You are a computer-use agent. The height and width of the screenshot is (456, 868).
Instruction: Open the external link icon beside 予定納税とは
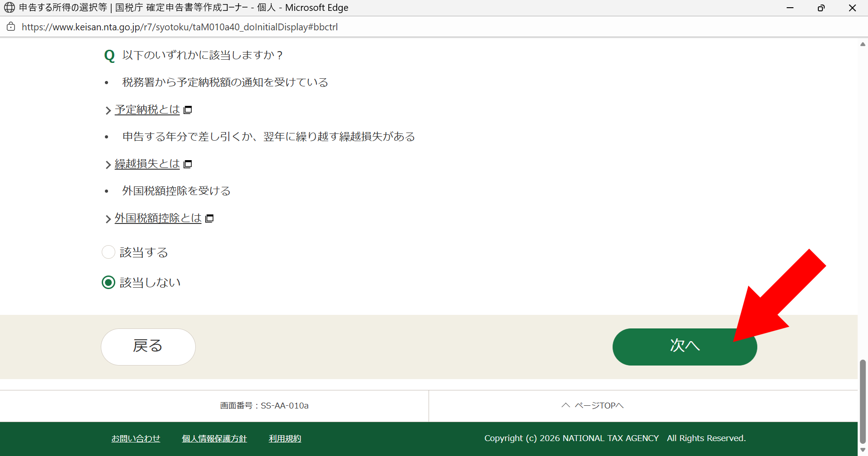coord(188,109)
